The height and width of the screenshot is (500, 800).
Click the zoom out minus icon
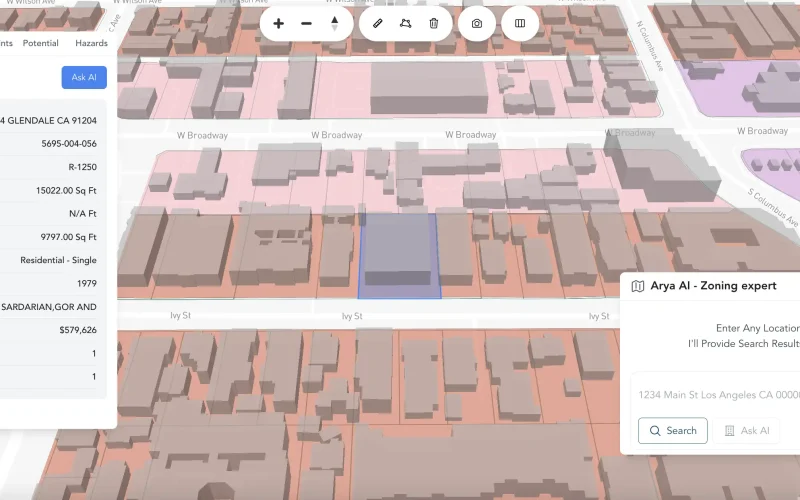(x=306, y=23)
